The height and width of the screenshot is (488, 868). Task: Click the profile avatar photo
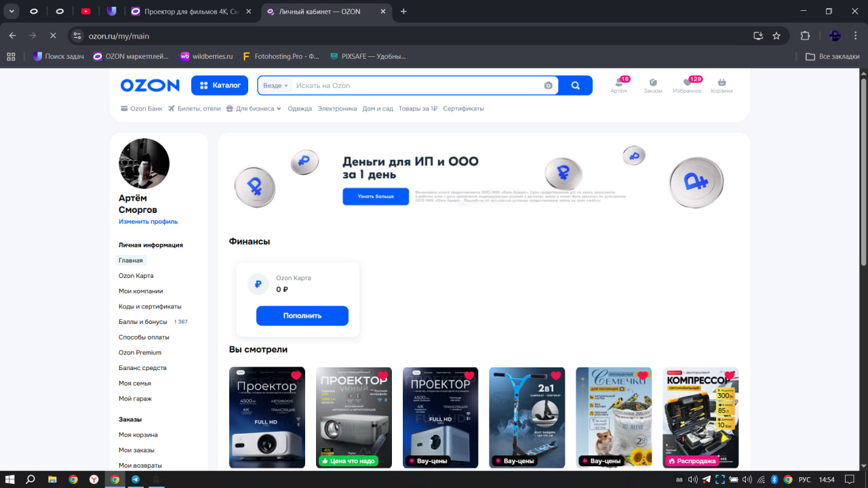[144, 163]
